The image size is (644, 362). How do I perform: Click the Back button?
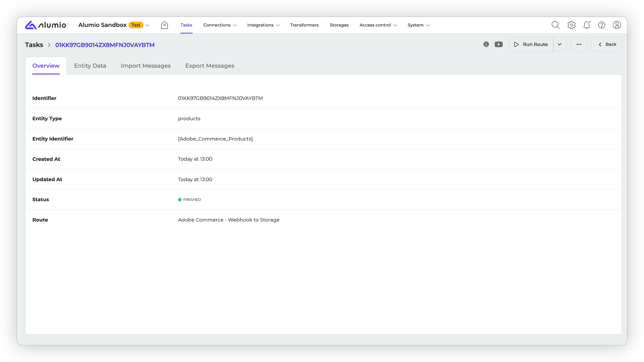point(607,44)
